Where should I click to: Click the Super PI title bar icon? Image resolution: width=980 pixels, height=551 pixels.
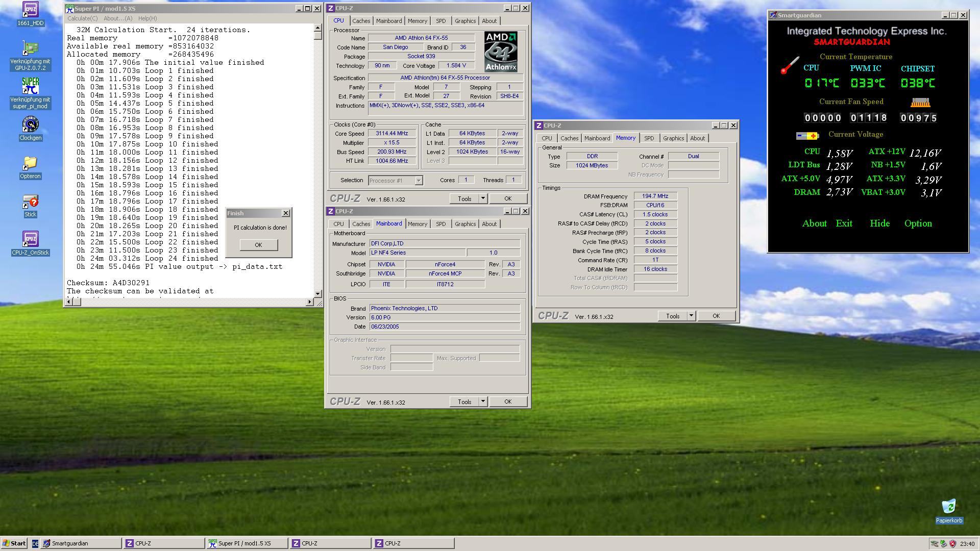70,9
